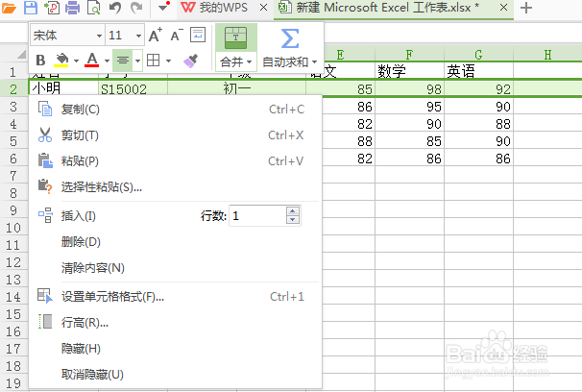The width and height of the screenshot is (582, 392).
Task: Apply the yellow fill color
Action: [61, 60]
